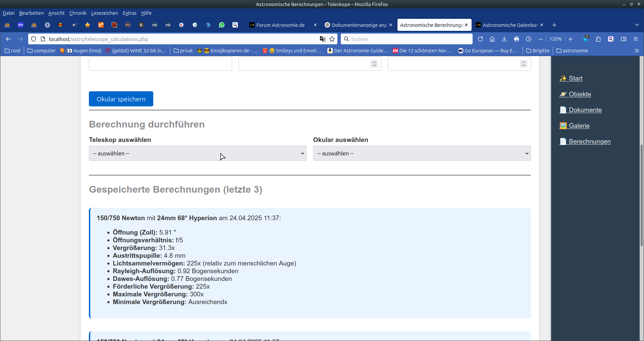Open the orange RSS feed pinned tab
This screenshot has width=644, height=341.
coord(101,25)
